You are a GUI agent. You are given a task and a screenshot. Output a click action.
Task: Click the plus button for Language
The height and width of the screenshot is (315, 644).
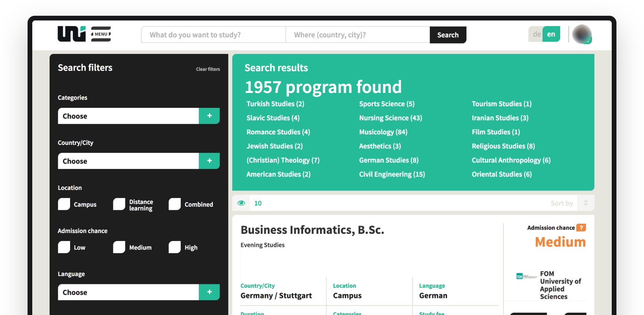pyautogui.click(x=209, y=292)
